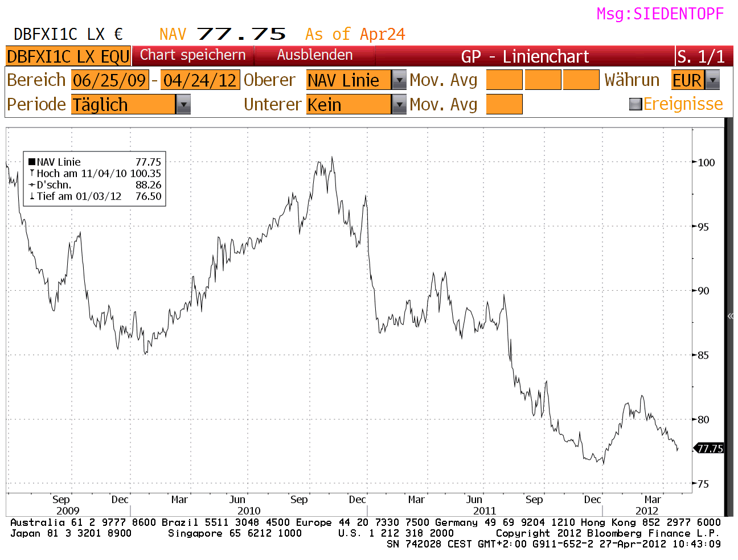Click the Währun label

pyautogui.click(x=632, y=80)
